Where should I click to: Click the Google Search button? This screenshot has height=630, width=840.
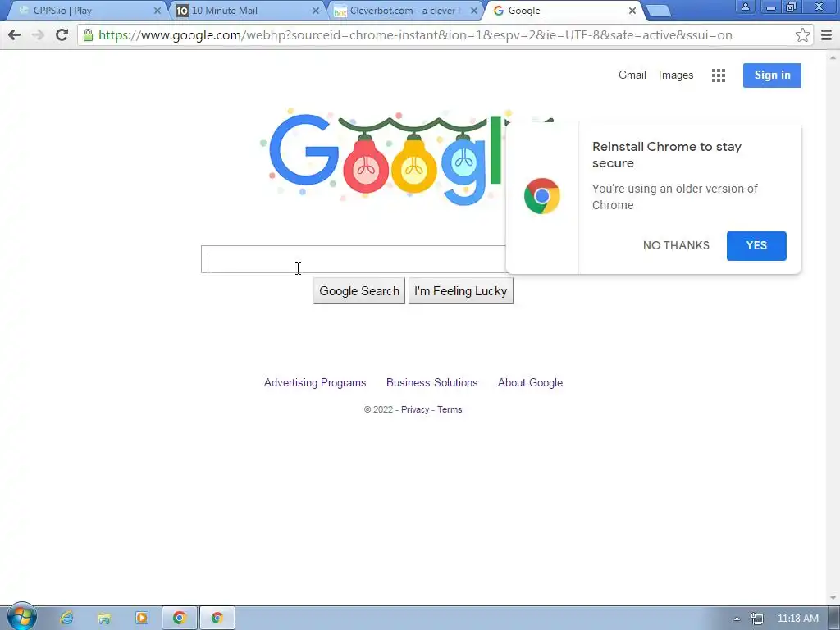pyautogui.click(x=359, y=291)
